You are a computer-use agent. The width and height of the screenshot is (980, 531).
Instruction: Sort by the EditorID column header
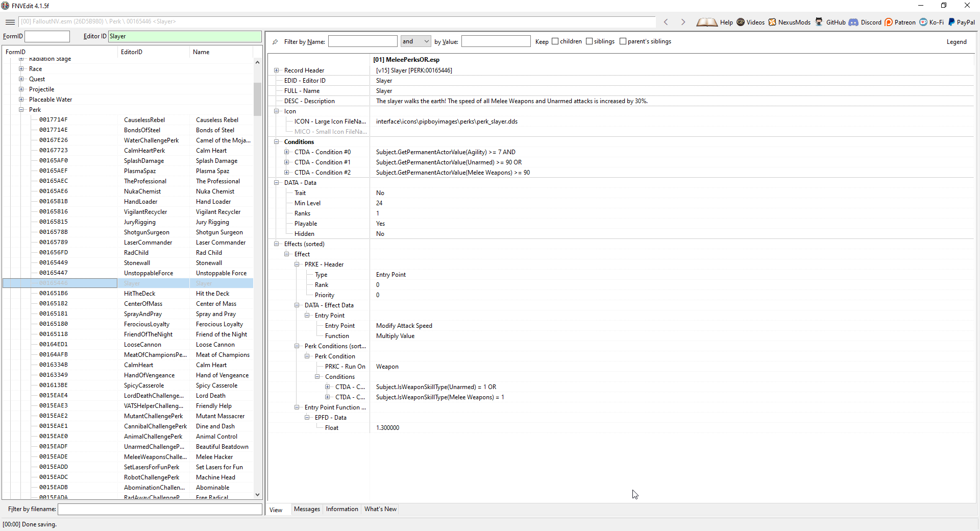coord(154,52)
